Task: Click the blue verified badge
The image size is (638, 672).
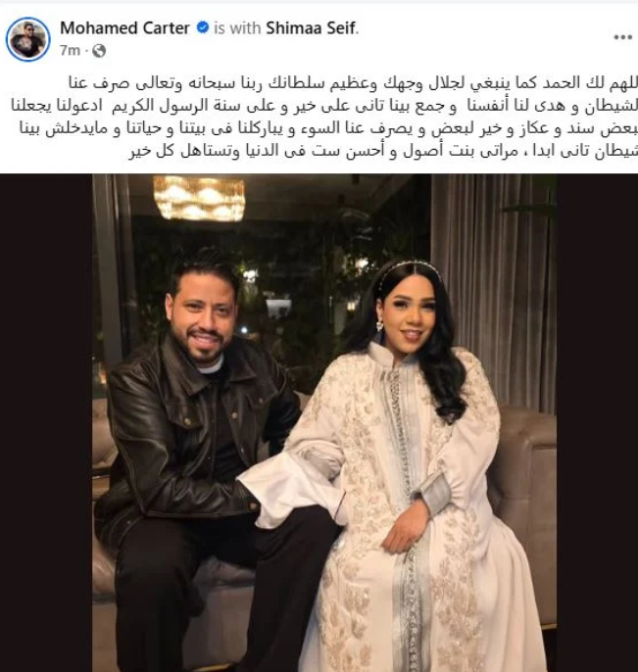Action: (x=202, y=27)
